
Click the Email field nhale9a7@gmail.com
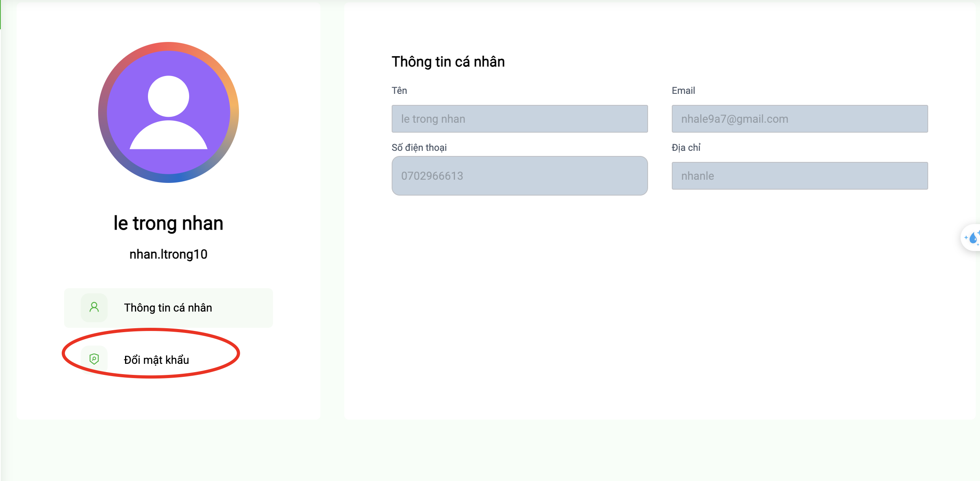point(800,119)
